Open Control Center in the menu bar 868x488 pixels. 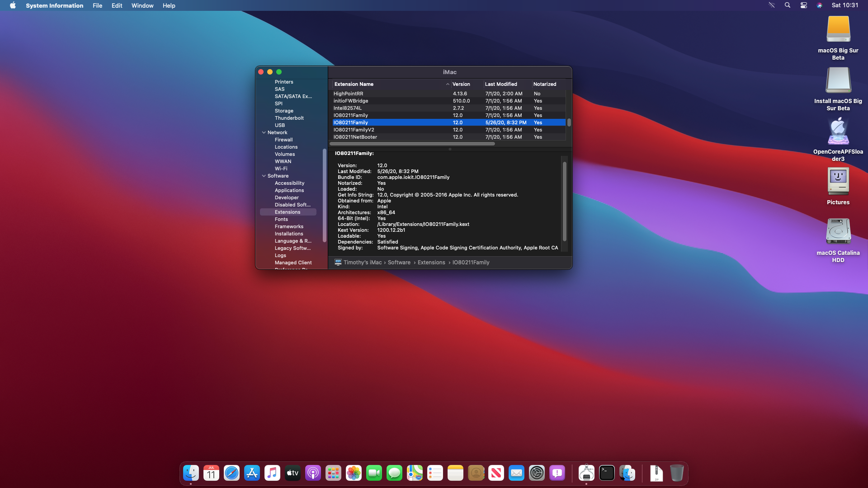(803, 5)
